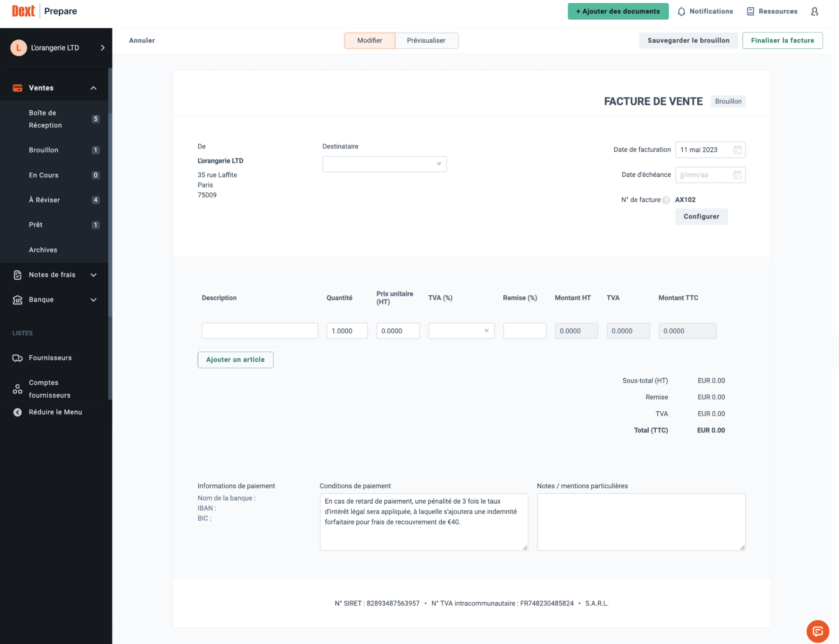Switch to the Modifier tab

(x=370, y=41)
